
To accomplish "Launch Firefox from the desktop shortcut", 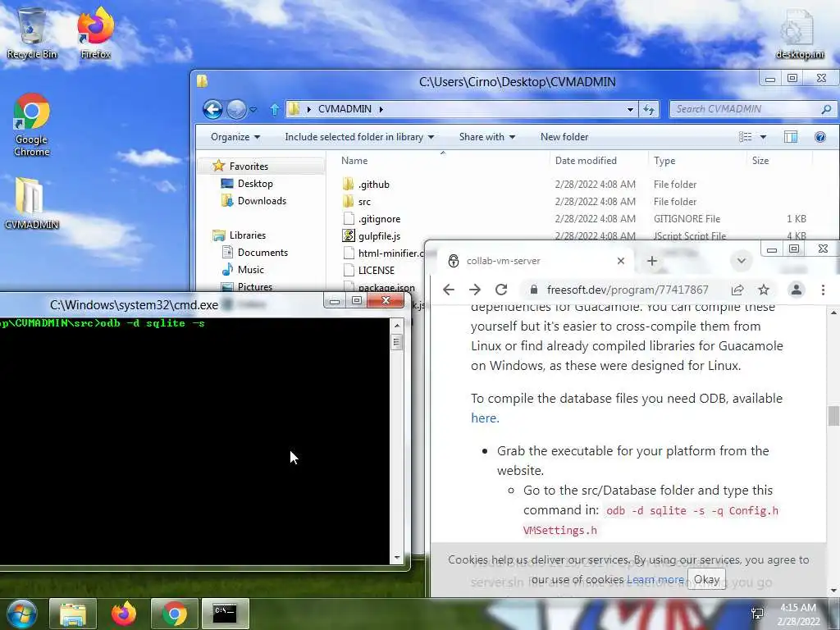I will pos(95,32).
